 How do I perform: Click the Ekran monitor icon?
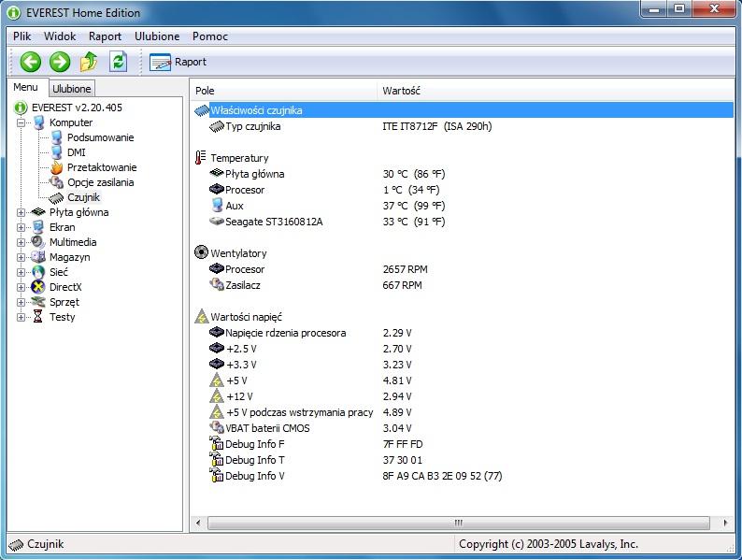pyautogui.click(x=38, y=227)
